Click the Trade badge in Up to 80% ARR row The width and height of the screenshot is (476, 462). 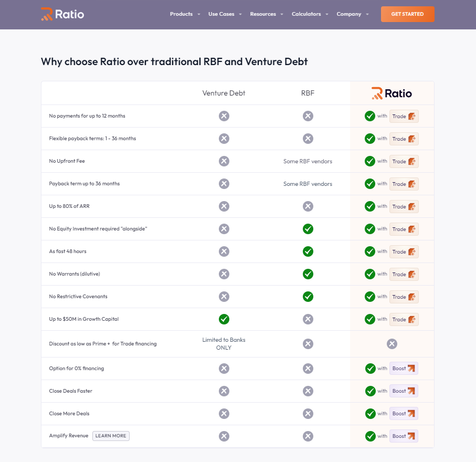coord(404,206)
